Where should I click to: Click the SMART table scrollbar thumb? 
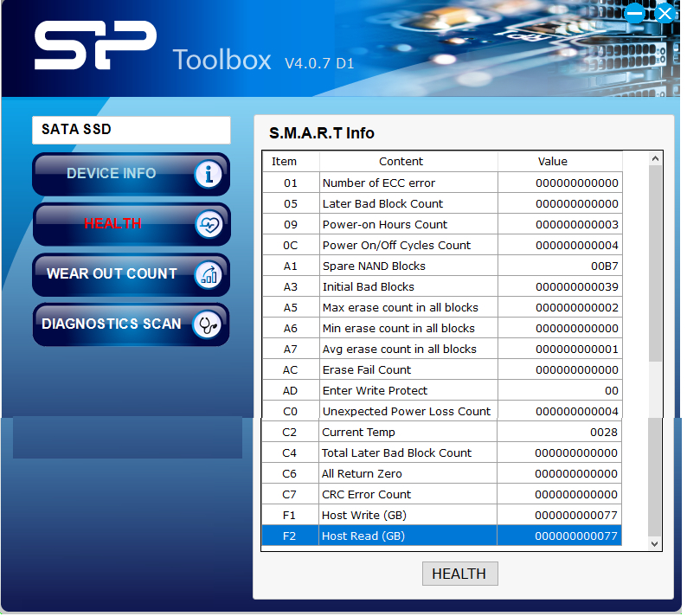coord(655,263)
